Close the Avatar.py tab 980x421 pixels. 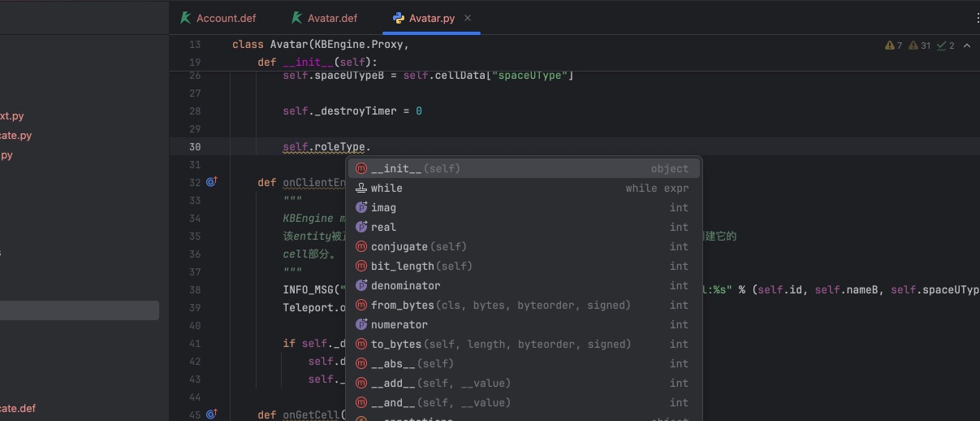(468, 18)
